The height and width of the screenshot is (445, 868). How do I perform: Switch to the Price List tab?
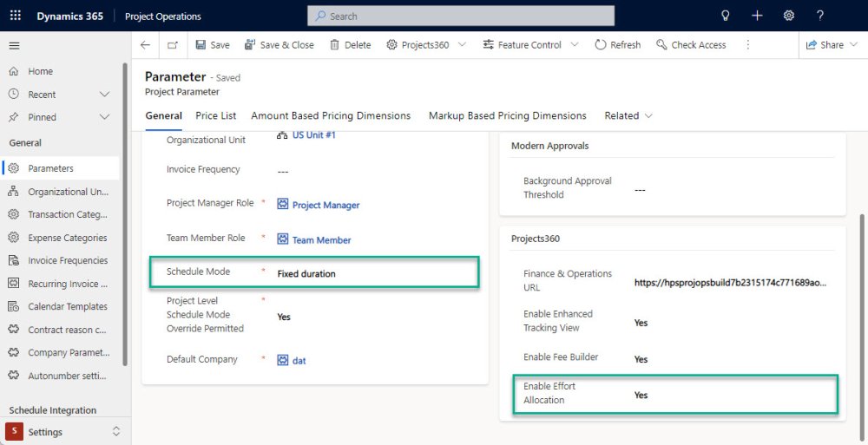216,115
